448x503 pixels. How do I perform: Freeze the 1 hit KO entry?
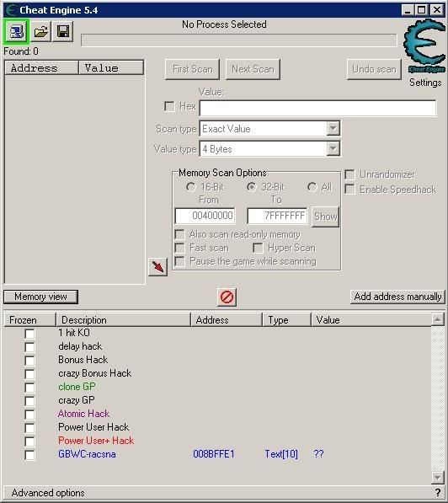click(x=29, y=334)
